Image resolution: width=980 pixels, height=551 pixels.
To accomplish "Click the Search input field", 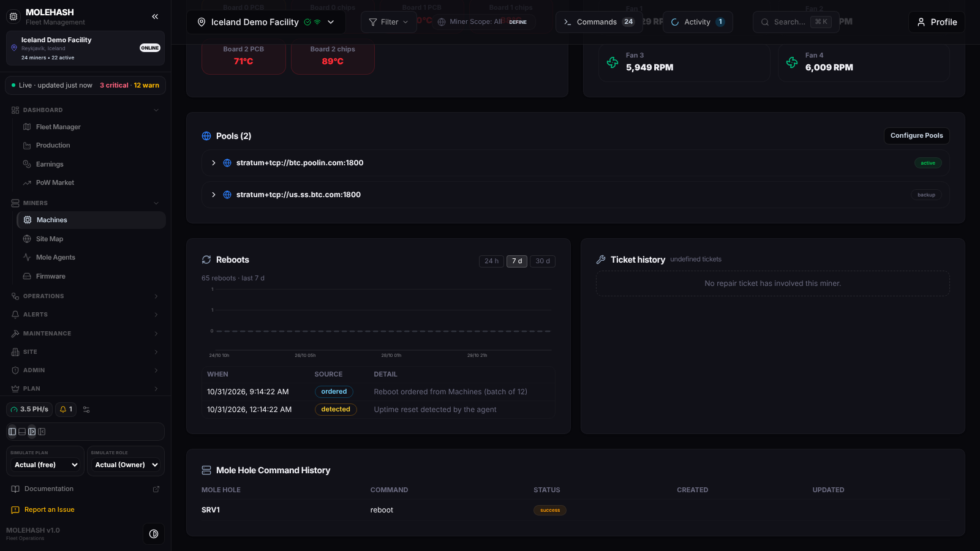I will click(x=796, y=22).
